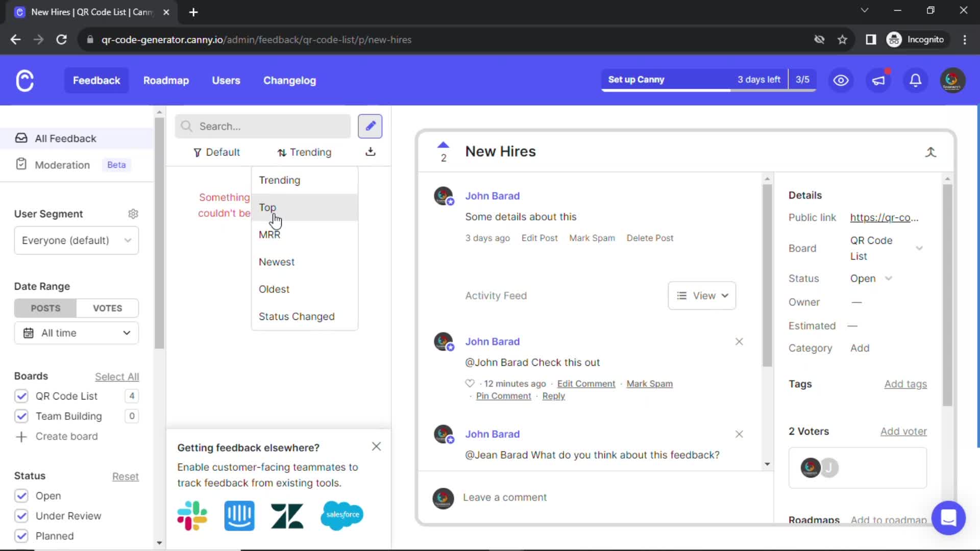Choose Status Changed in sort menu
This screenshot has height=551, width=980.
click(305, 316)
